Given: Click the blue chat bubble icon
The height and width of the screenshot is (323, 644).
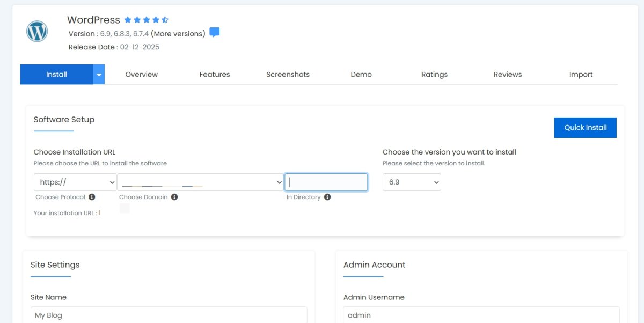Looking at the screenshot, I should 214,33.
